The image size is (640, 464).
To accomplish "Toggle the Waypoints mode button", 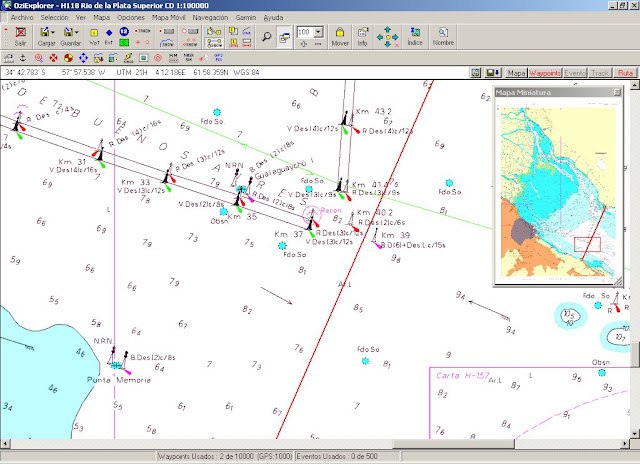I will coord(545,73).
